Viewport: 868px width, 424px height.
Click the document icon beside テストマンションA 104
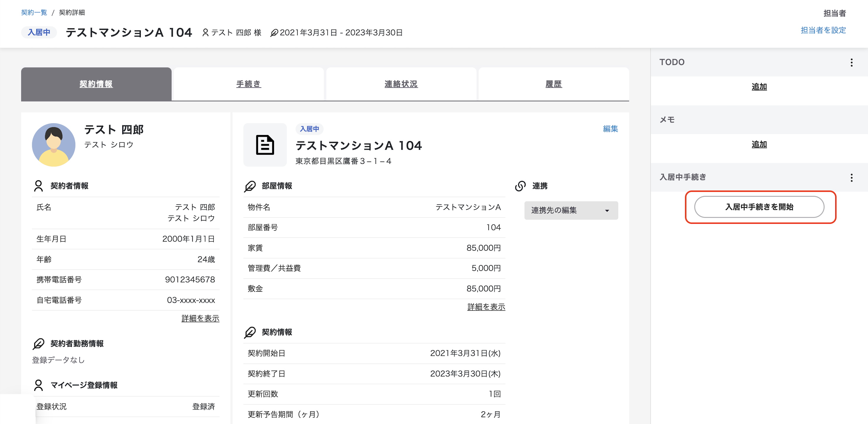tap(265, 145)
